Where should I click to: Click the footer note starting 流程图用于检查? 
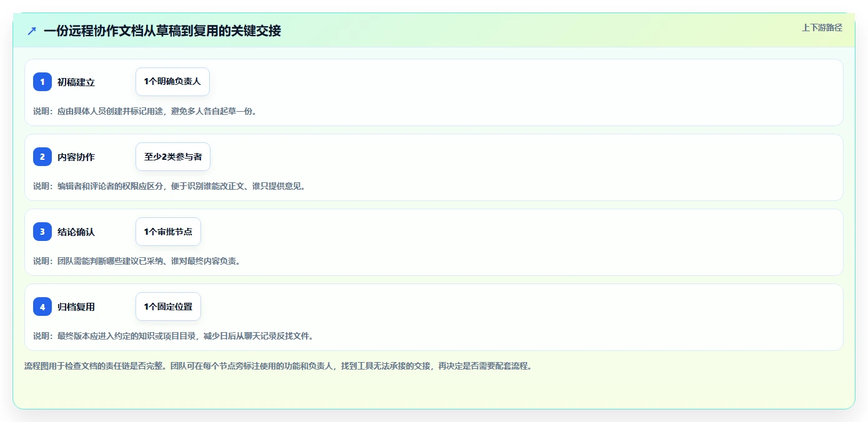tap(278, 366)
